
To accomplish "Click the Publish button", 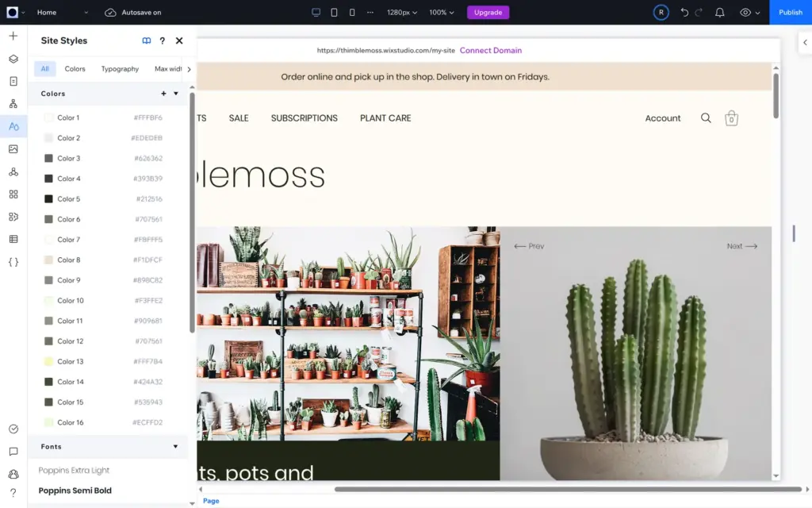I will (791, 13).
